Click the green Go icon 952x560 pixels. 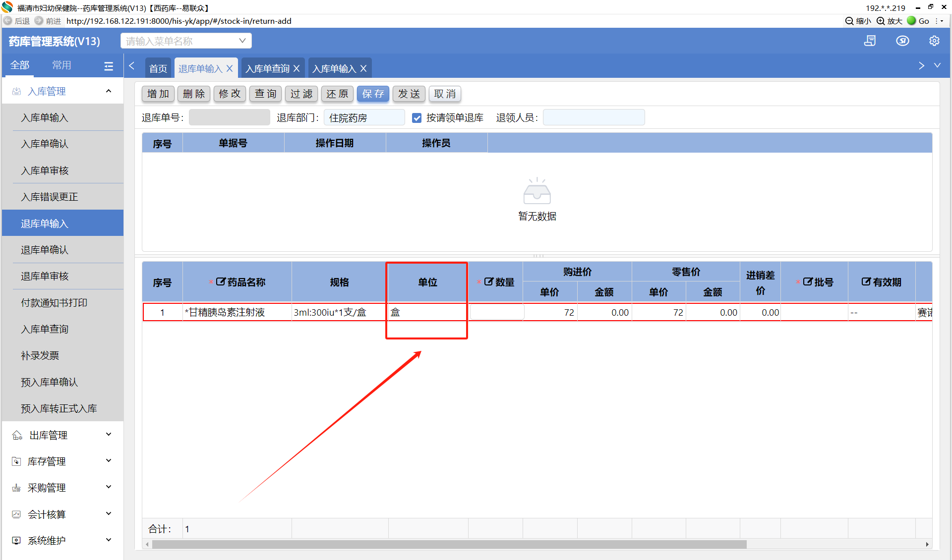[x=911, y=21]
